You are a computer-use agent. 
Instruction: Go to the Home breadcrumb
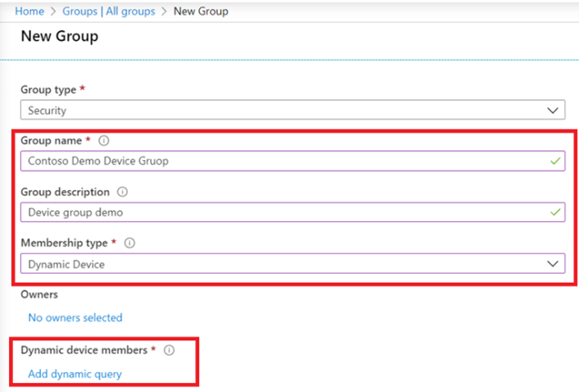point(30,11)
